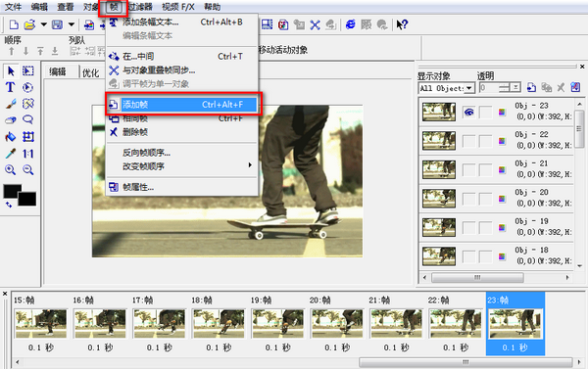Select the Eraser tool
Screen dimensions: 588x369
pos(11,119)
